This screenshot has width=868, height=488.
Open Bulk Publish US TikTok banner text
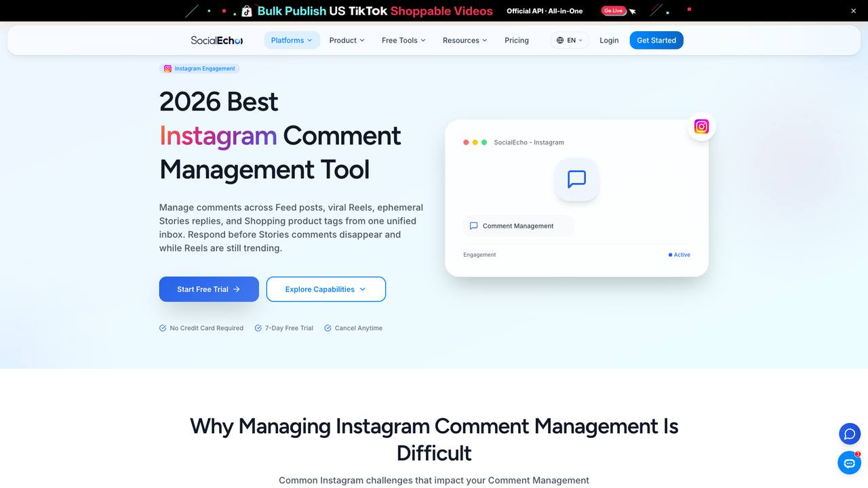(x=375, y=11)
